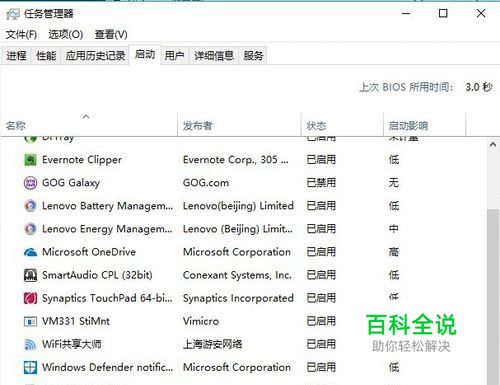Click the vertical scrollbar thumb

[x=493, y=297]
